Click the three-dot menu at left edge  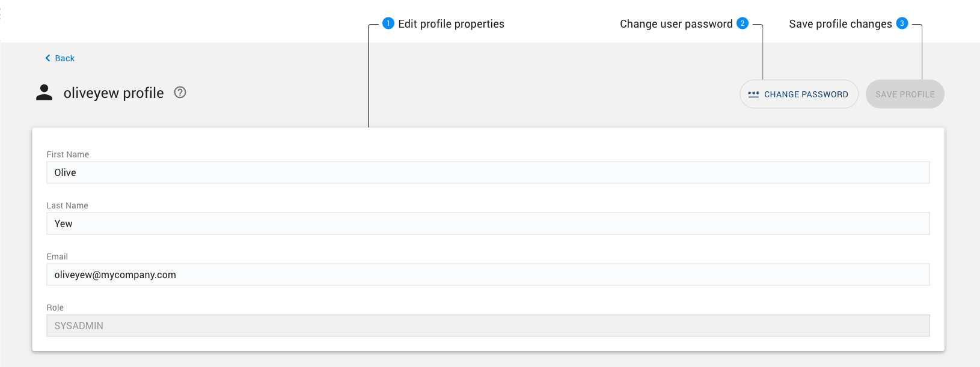(1, 13)
